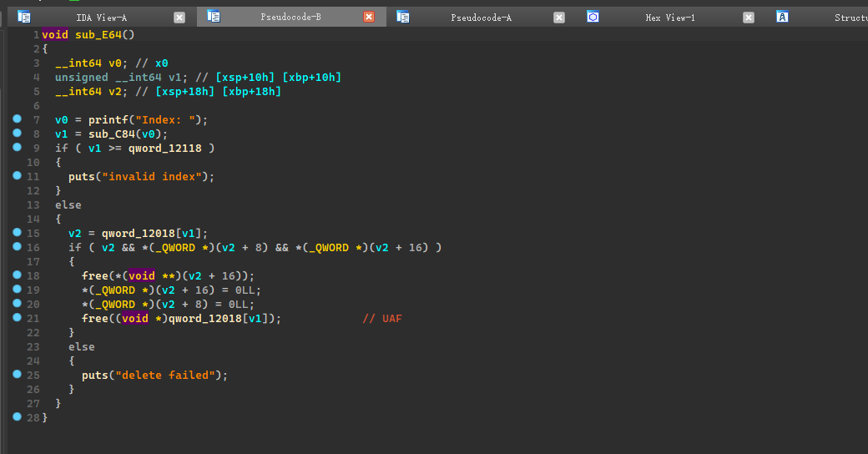Switch to the Hex View-1 tab

(669, 18)
